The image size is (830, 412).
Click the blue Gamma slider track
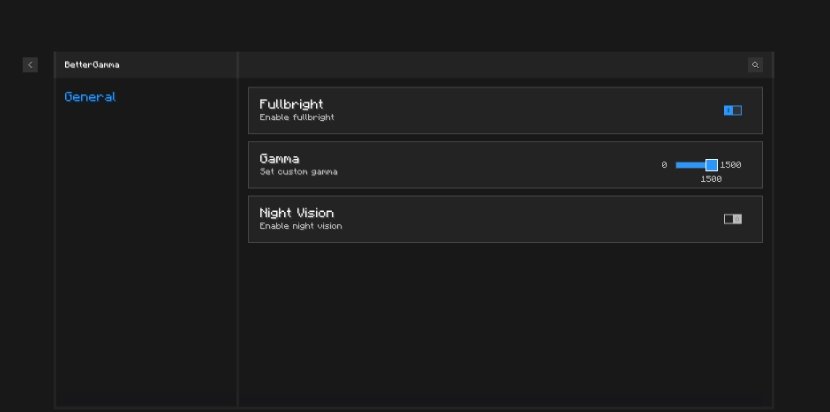(691, 165)
